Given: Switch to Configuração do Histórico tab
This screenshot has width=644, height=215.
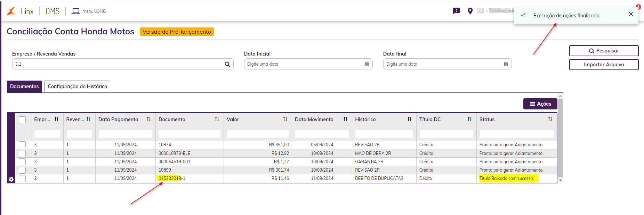Looking at the screenshot, I should (77, 86).
